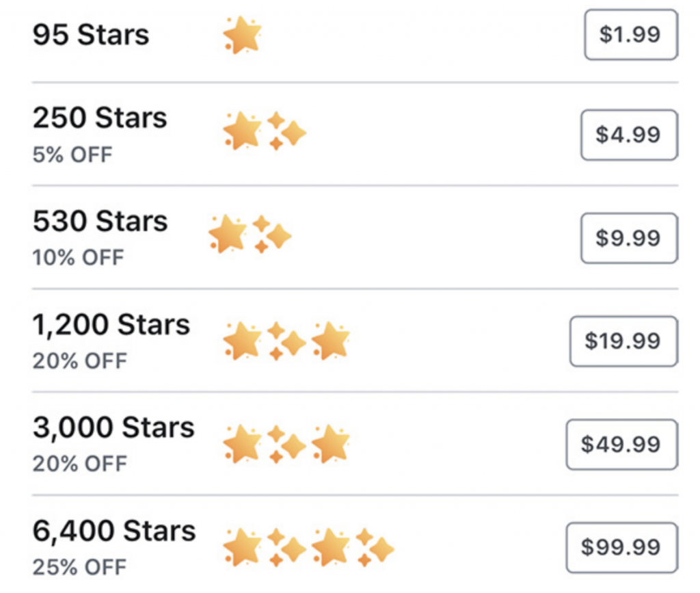Click the star icons beside 530 Stars

pos(250,234)
